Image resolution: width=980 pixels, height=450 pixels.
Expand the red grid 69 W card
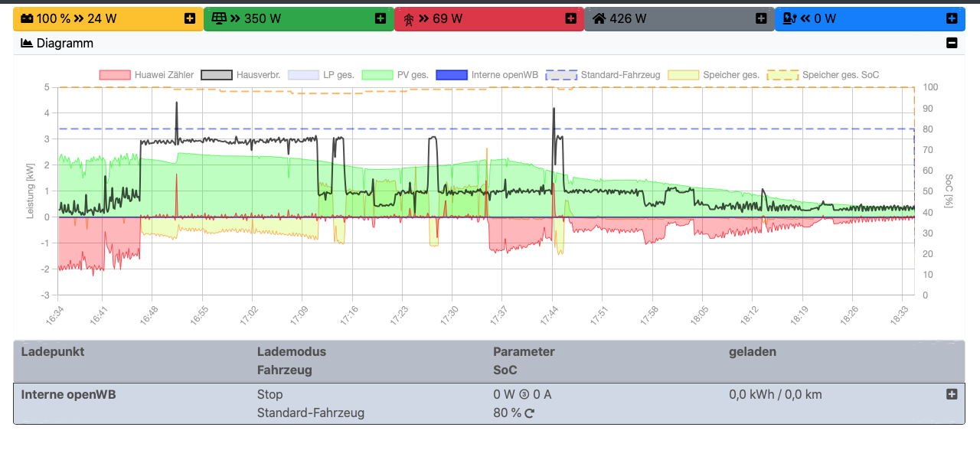[x=570, y=18]
